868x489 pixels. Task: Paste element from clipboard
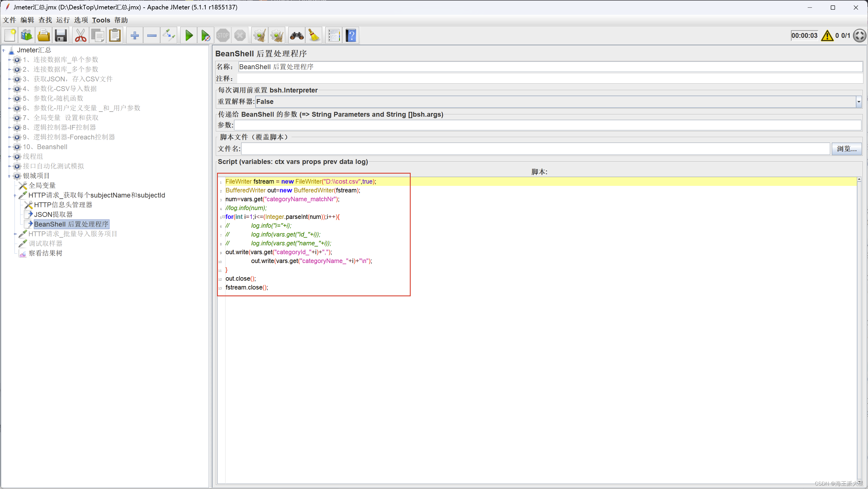(x=115, y=35)
